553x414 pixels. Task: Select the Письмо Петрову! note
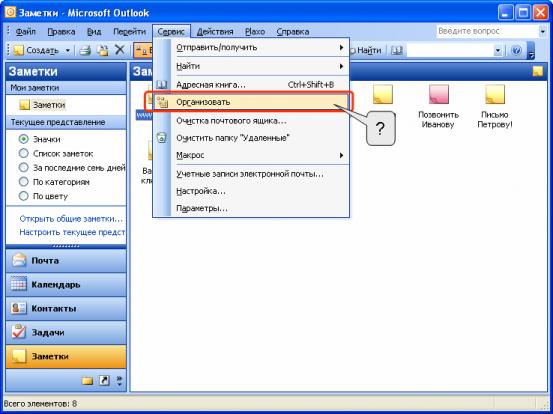point(494,107)
